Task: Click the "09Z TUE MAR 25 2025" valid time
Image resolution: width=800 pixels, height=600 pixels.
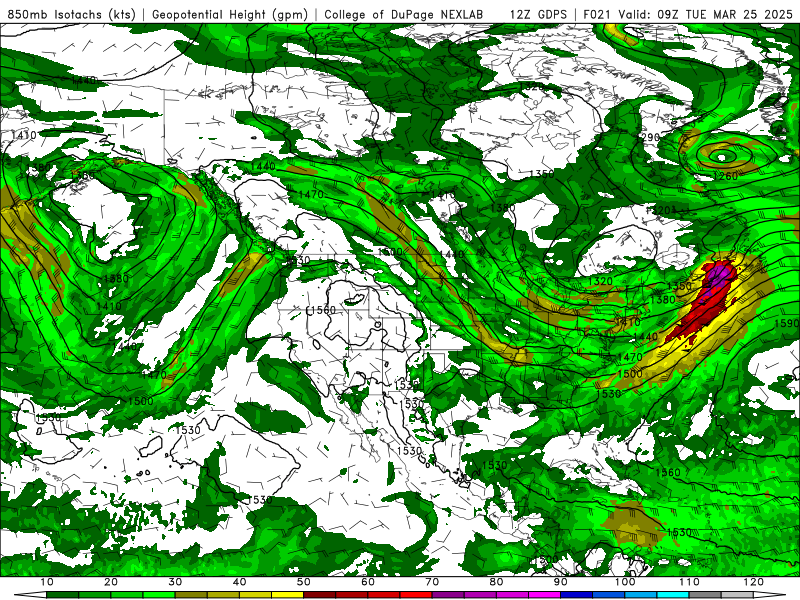Action: coord(725,14)
